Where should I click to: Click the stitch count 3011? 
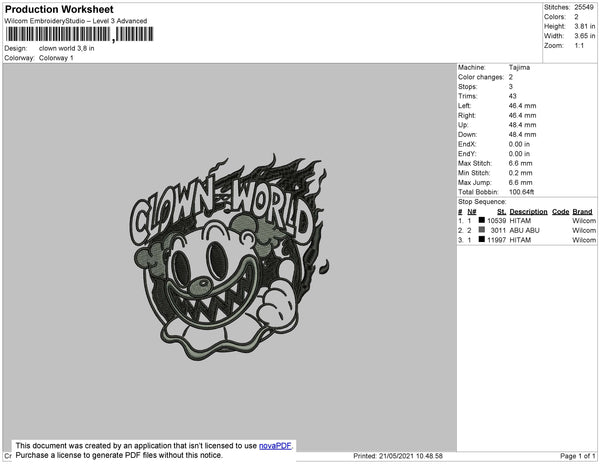(498, 230)
